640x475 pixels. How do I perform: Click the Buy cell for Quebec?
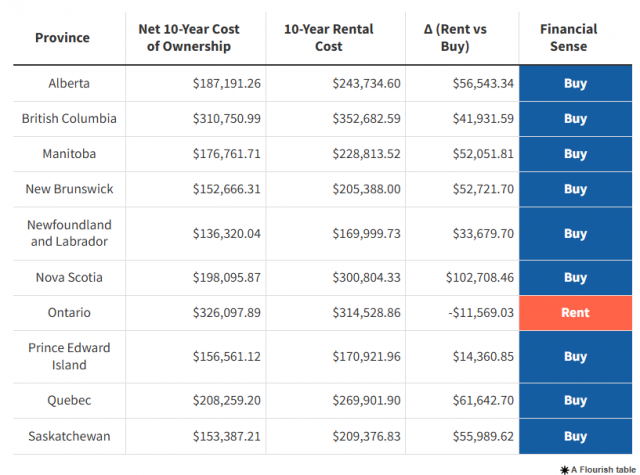pos(575,400)
